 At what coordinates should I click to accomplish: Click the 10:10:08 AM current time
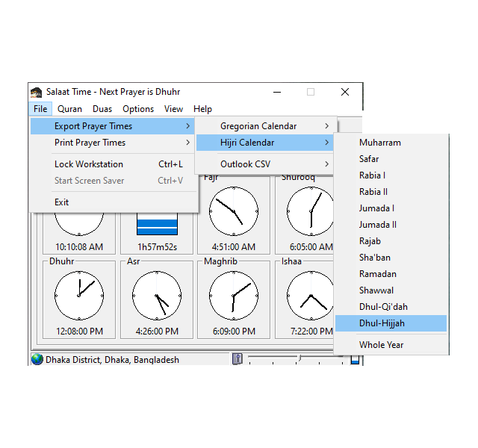pyautogui.click(x=79, y=247)
